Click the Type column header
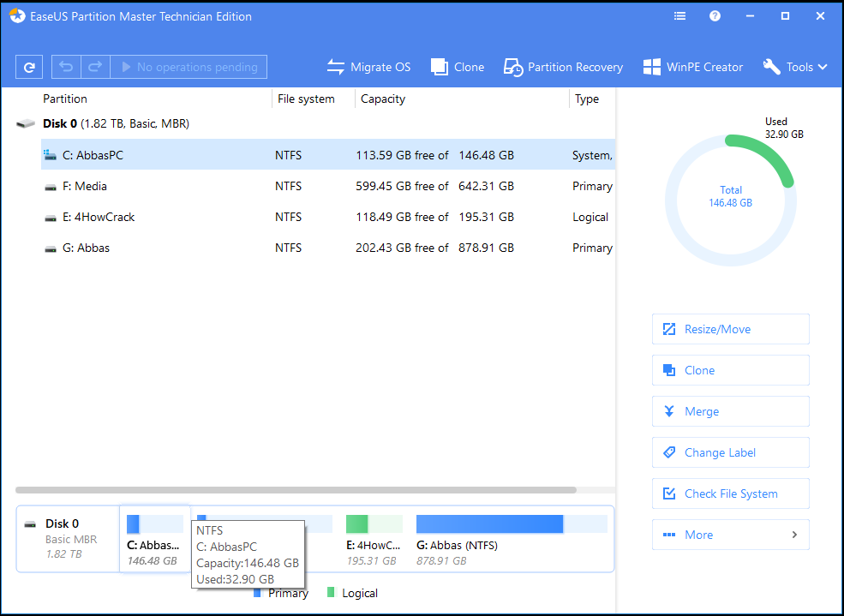Viewport: 844px width, 616px height. click(x=587, y=99)
